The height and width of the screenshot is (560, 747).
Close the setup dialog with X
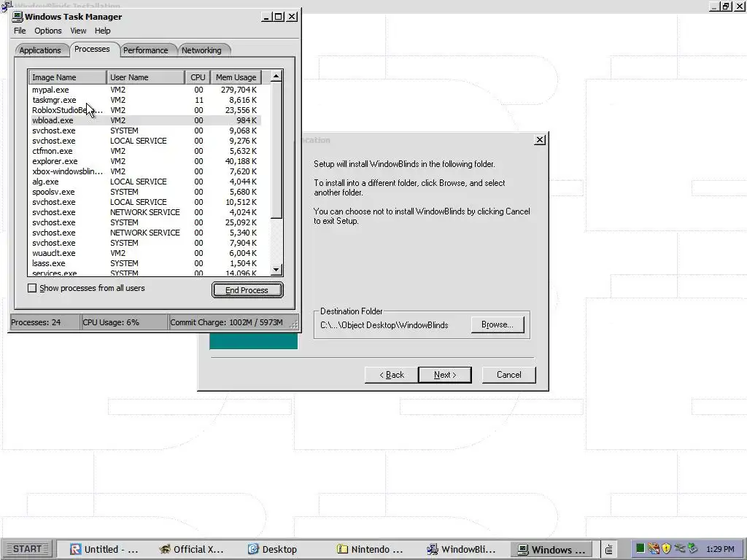pyautogui.click(x=540, y=140)
